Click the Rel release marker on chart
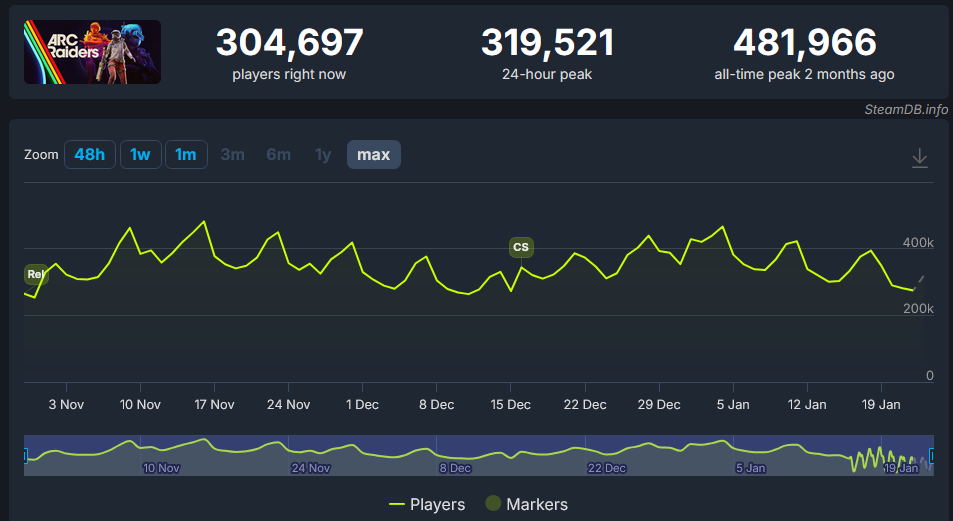The width and height of the screenshot is (953, 521). click(35, 274)
